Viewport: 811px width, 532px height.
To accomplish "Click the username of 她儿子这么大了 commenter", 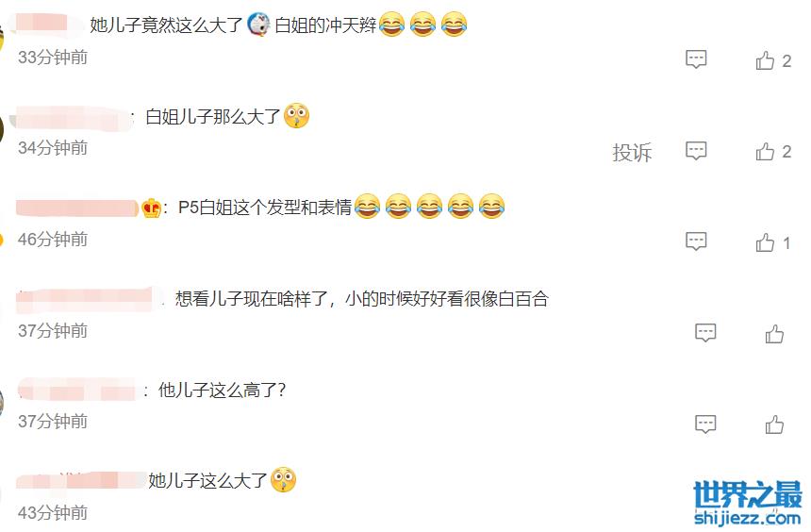I will [81, 480].
